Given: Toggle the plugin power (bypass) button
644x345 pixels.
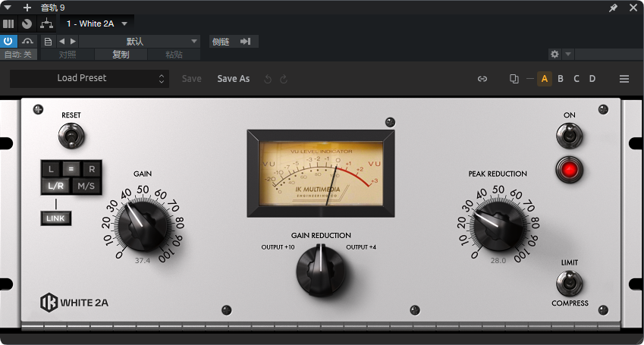Looking at the screenshot, I should pyautogui.click(x=8, y=42).
